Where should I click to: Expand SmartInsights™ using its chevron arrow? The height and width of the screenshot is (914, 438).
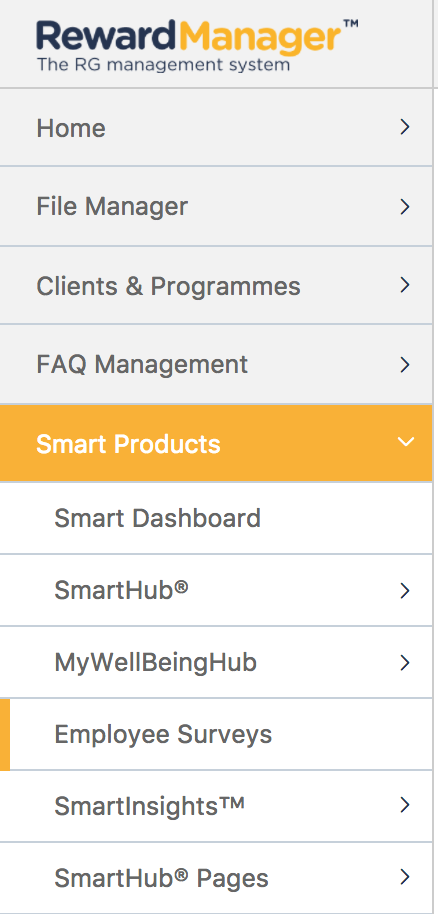pyautogui.click(x=405, y=805)
